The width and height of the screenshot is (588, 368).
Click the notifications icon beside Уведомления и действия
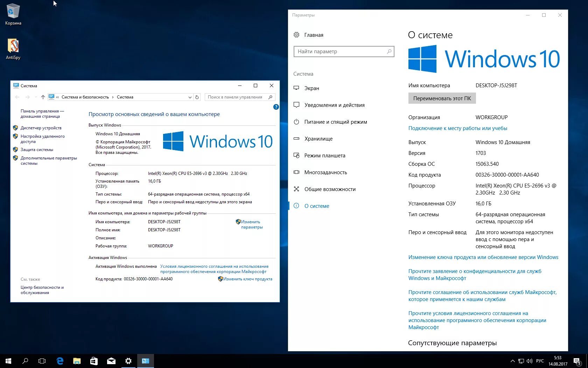coord(296,105)
